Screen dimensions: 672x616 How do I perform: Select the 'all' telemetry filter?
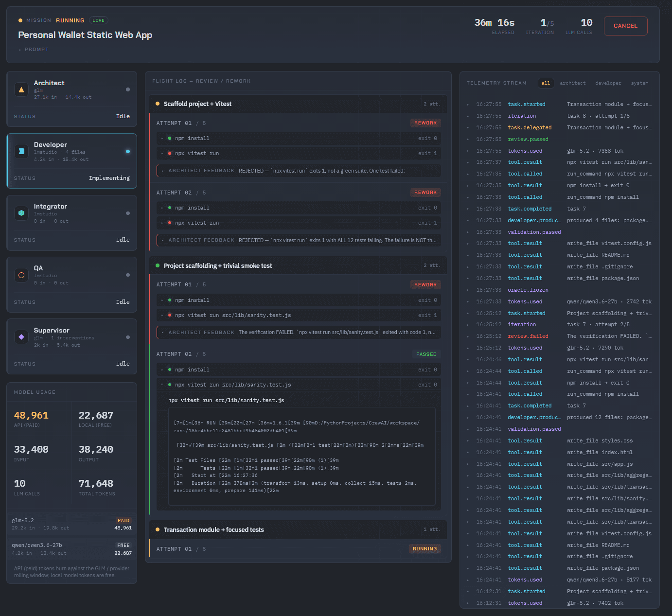pyautogui.click(x=546, y=83)
